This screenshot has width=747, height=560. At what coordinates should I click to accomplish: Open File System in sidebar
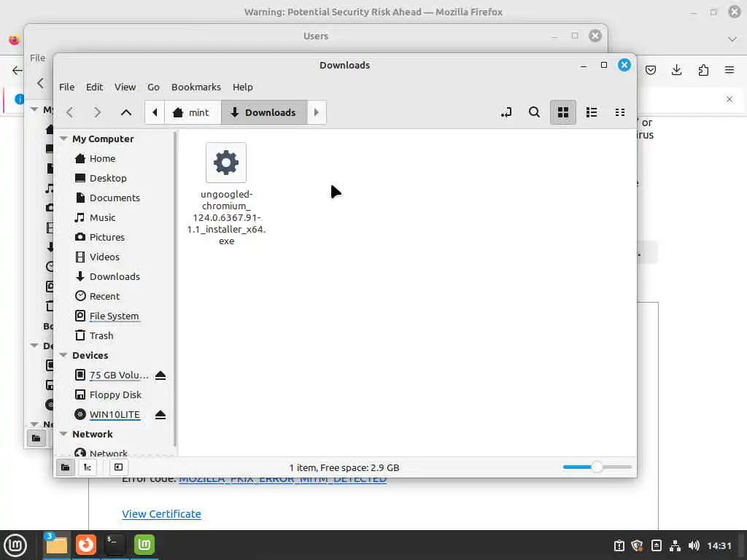(x=115, y=316)
